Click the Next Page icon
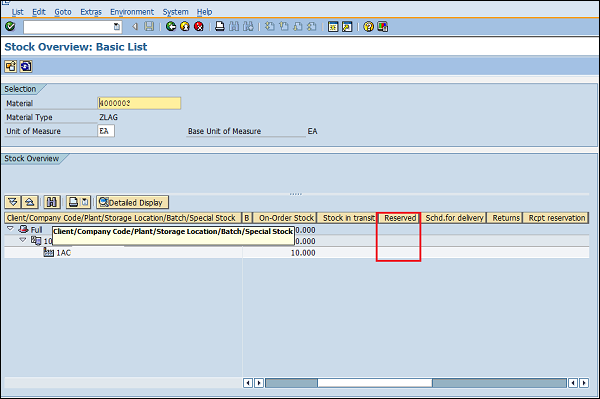The image size is (600, 399). [x=298, y=26]
